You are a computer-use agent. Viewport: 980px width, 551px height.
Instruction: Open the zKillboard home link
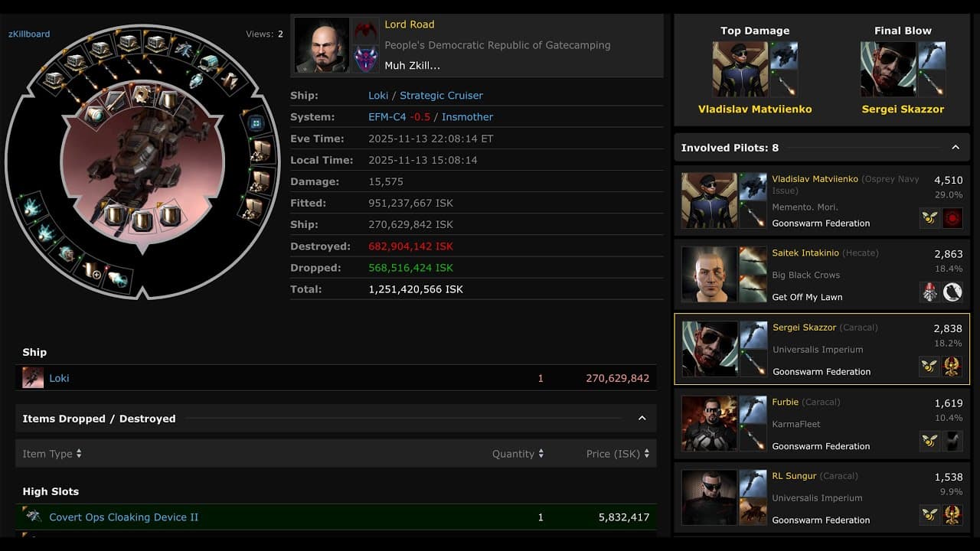(x=29, y=34)
